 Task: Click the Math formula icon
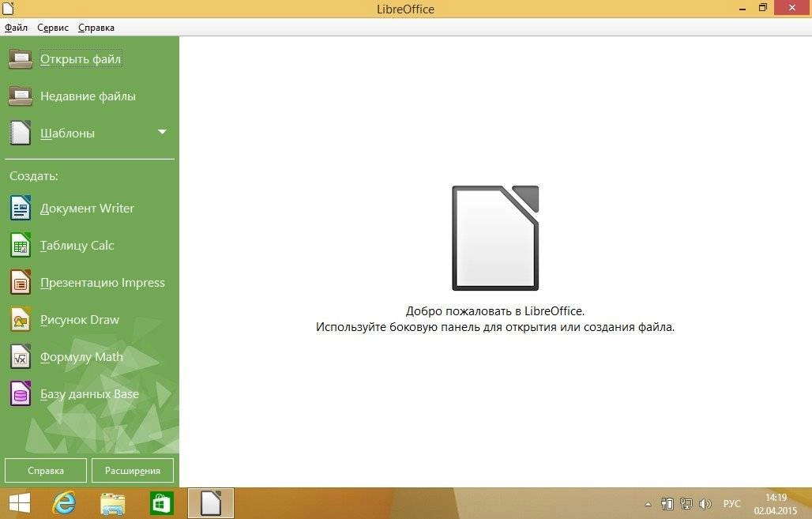(21, 357)
